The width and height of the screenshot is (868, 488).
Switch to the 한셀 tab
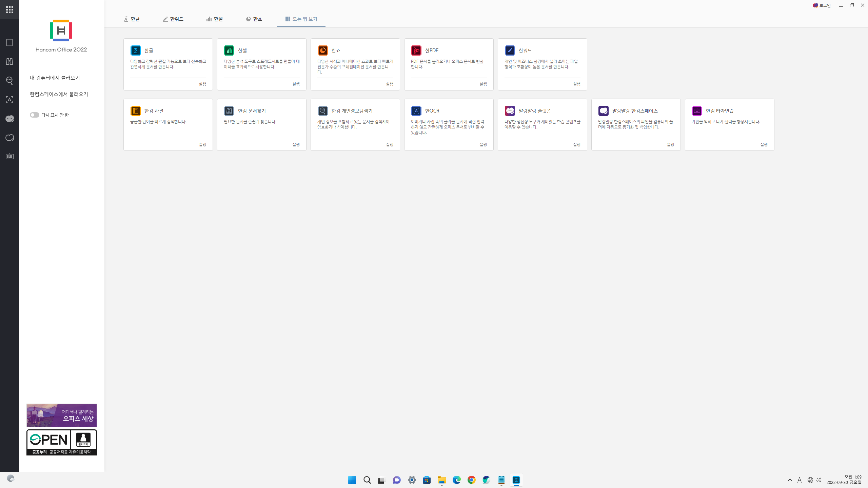[215, 19]
